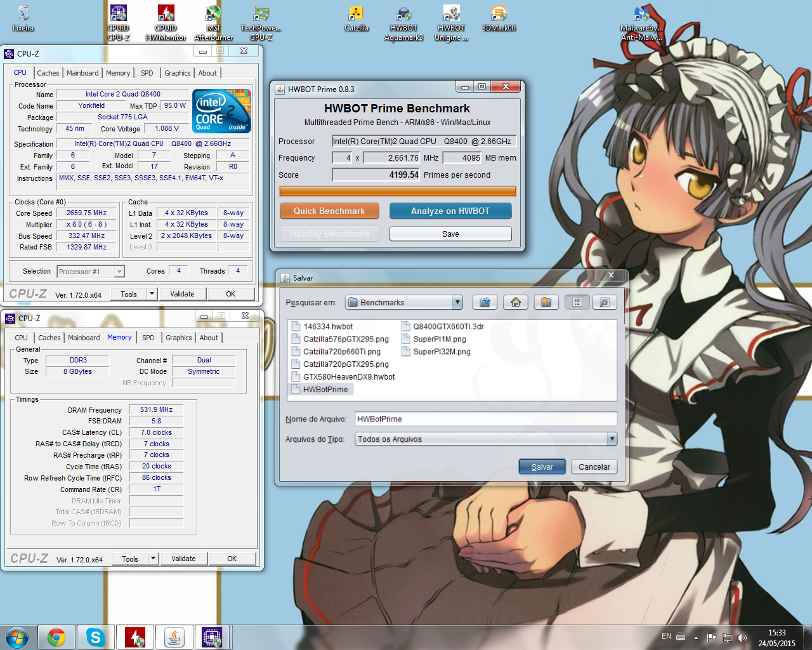Click Validate in the top CPU-Z window

[x=182, y=294]
